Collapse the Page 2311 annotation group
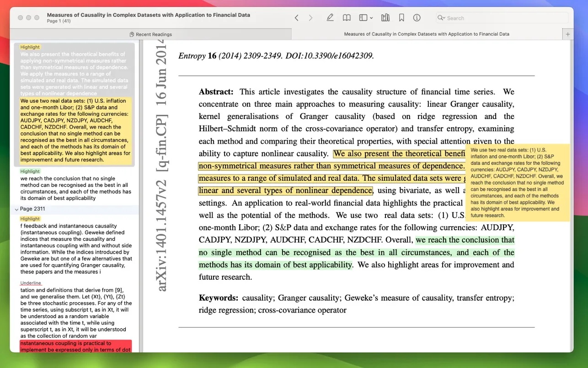 pyautogui.click(x=17, y=209)
